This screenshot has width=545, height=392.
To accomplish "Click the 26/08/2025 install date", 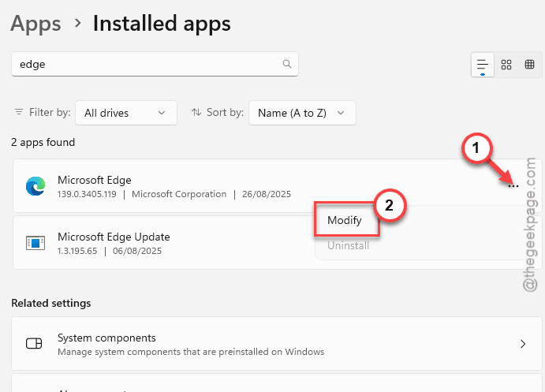I will (x=267, y=194).
